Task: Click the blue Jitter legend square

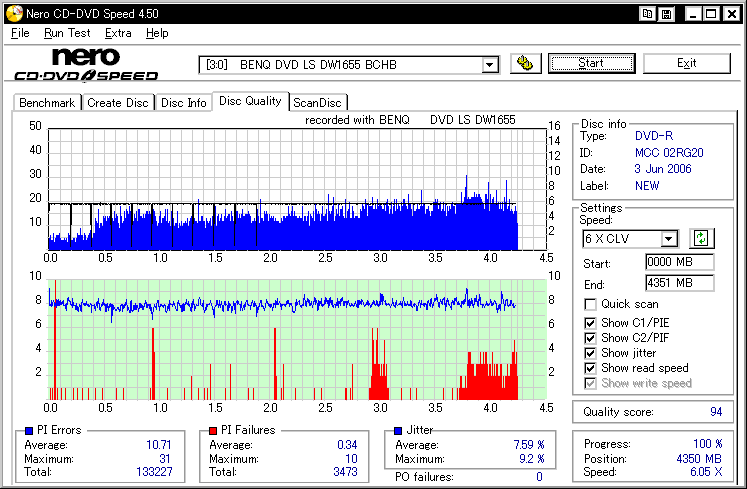Action: (x=398, y=431)
